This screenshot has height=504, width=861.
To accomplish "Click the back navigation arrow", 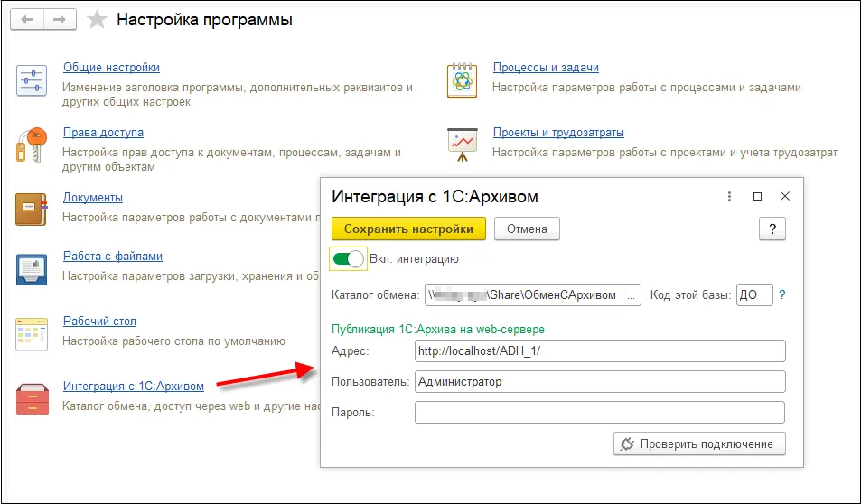I will click(x=27, y=20).
